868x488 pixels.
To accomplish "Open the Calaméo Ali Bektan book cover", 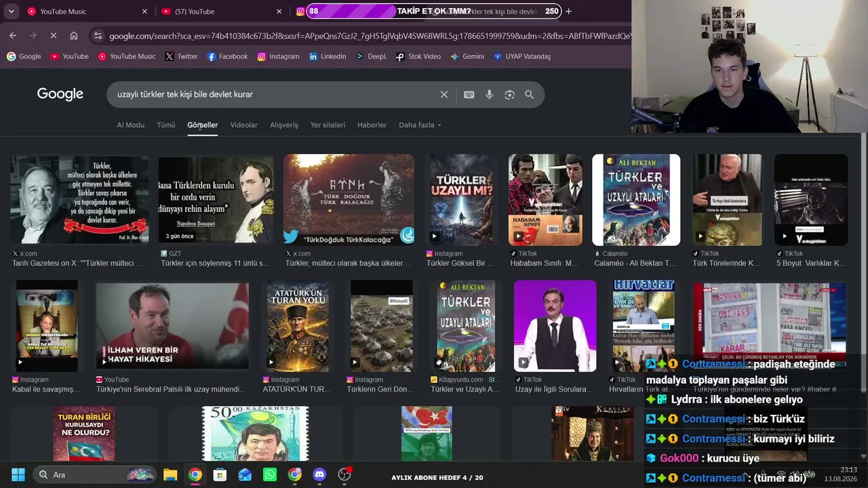I will click(x=636, y=200).
